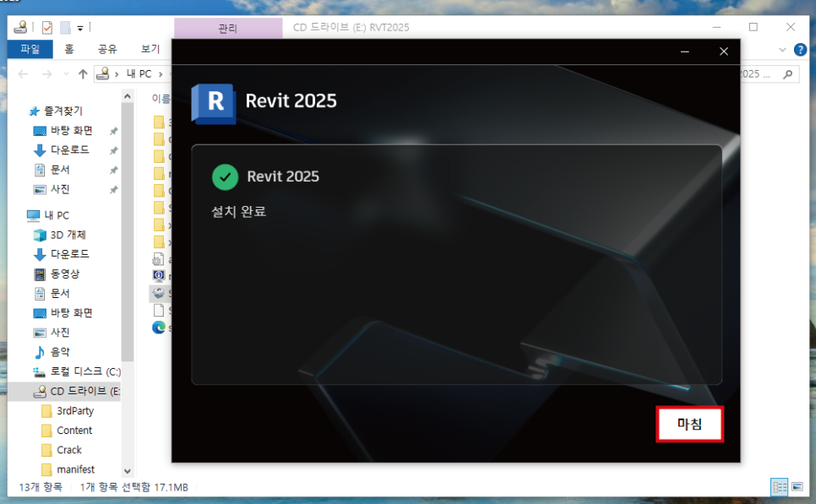Click the Explorer back arrow
Screen dimensions: 816x504
pyautogui.click(x=23, y=74)
